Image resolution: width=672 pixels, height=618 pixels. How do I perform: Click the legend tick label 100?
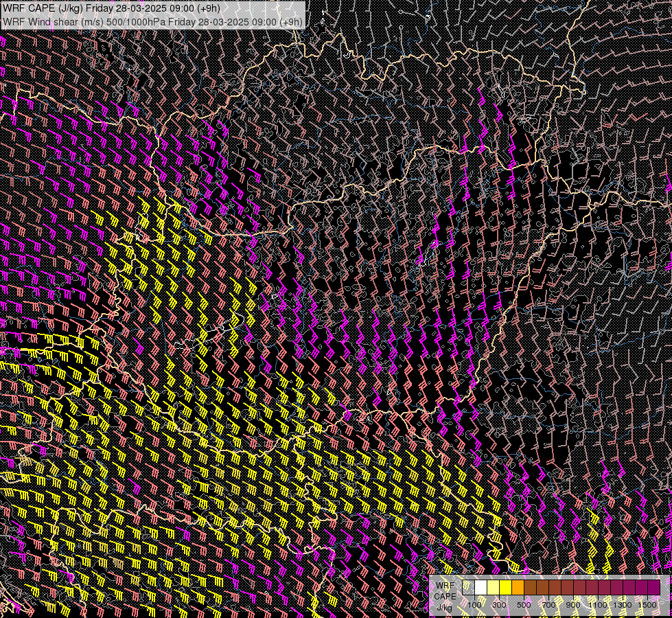pos(474,605)
